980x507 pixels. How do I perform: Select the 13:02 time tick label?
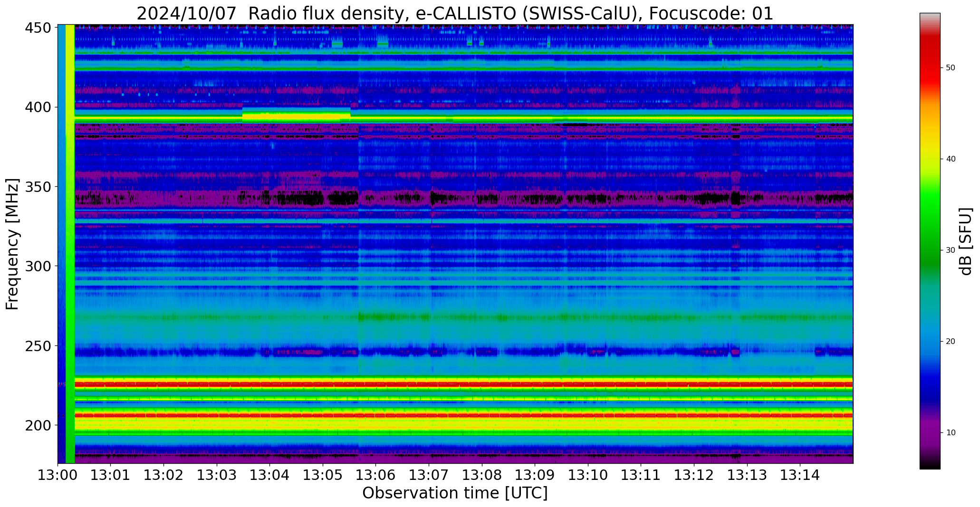tap(164, 475)
